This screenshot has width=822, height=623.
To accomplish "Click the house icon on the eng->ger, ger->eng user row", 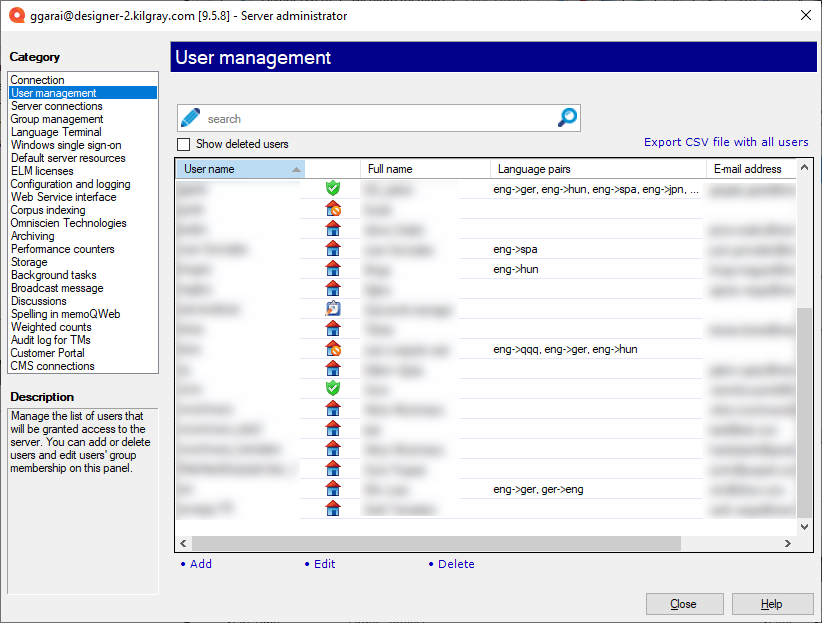I will [332, 489].
